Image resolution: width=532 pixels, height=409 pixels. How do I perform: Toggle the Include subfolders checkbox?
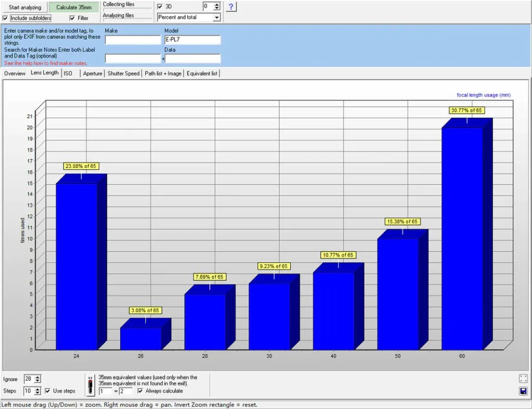[x=5, y=18]
